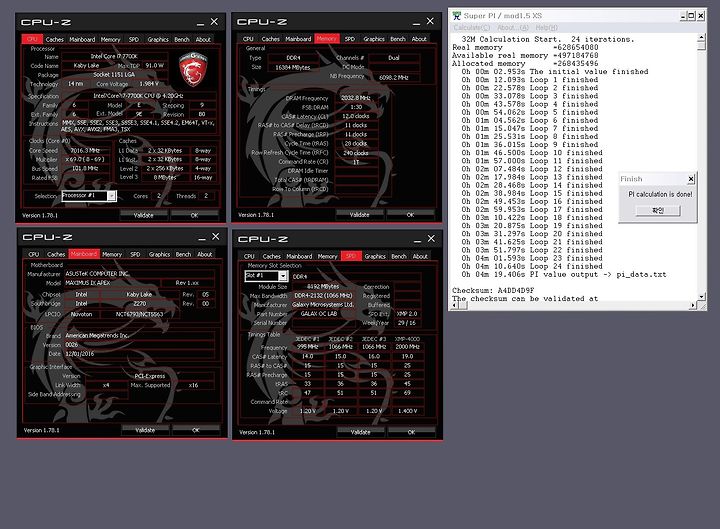Open About menu in Super PI
This screenshot has height=529, width=720.
coord(513,28)
